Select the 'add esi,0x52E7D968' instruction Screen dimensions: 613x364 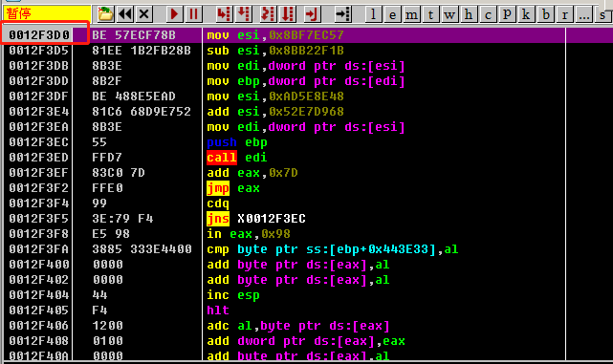[275, 112]
